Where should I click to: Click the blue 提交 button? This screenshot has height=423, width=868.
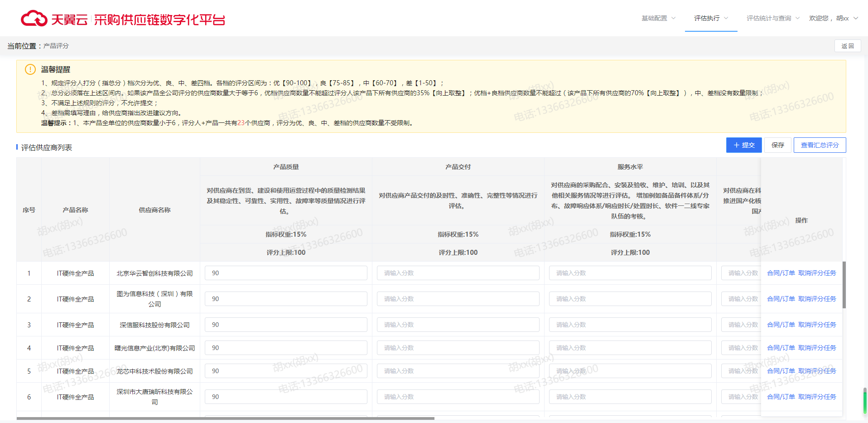coord(744,145)
